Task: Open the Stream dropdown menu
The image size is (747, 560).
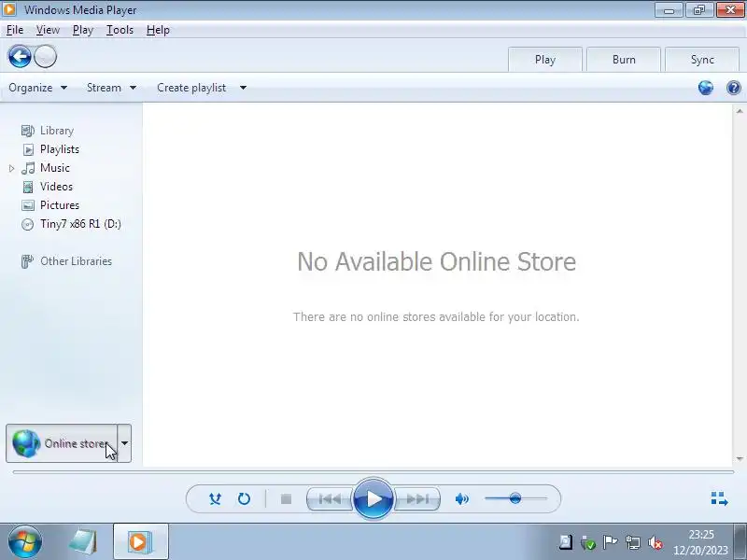Action: coord(111,88)
